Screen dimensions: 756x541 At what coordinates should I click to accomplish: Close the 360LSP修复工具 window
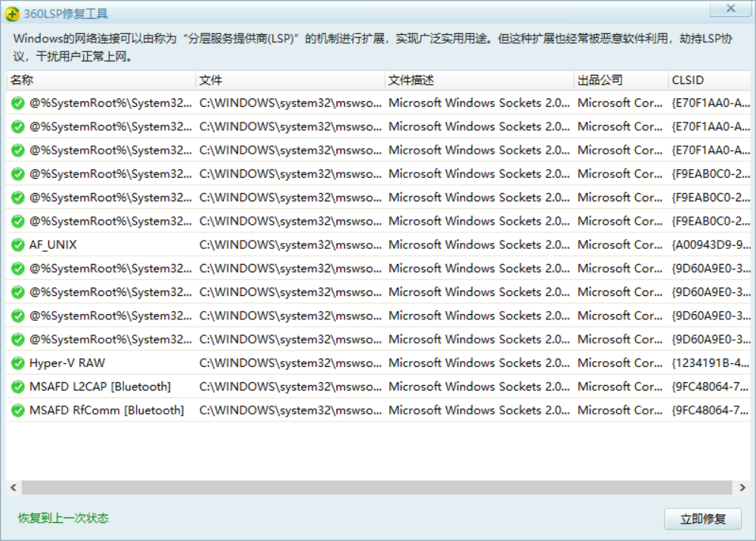[730, 9]
